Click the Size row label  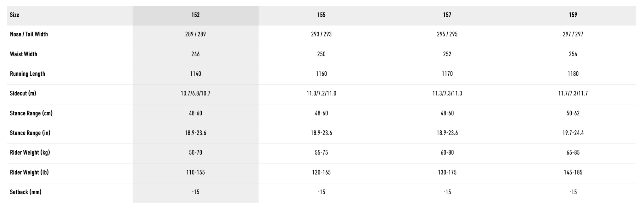tap(14, 15)
